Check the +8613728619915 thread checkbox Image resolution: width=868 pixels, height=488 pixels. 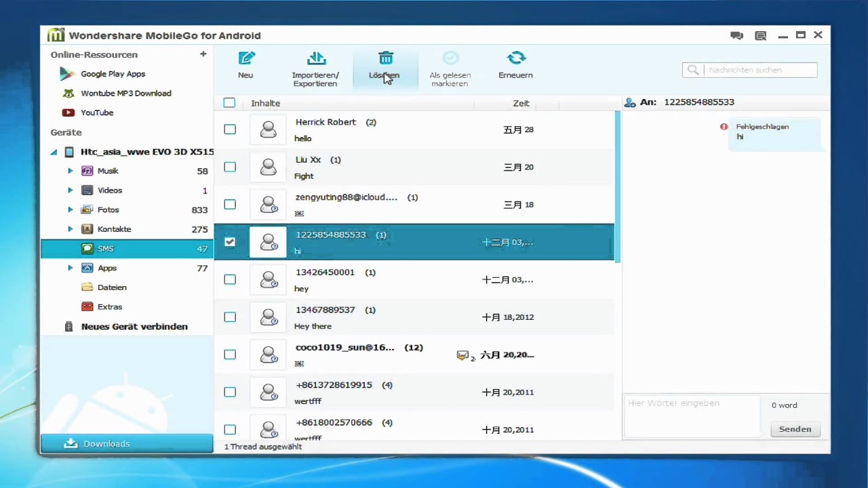tap(230, 392)
